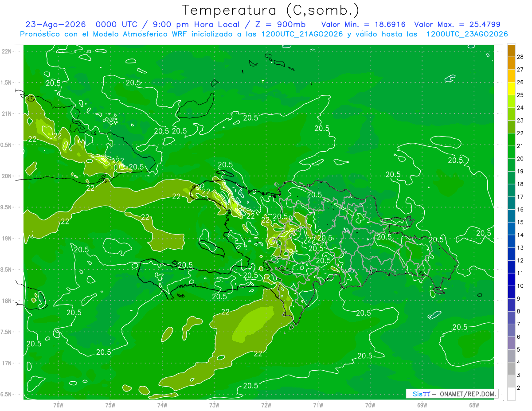
Task: Click the "17N" latitude axis label
Action: pos(7,363)
